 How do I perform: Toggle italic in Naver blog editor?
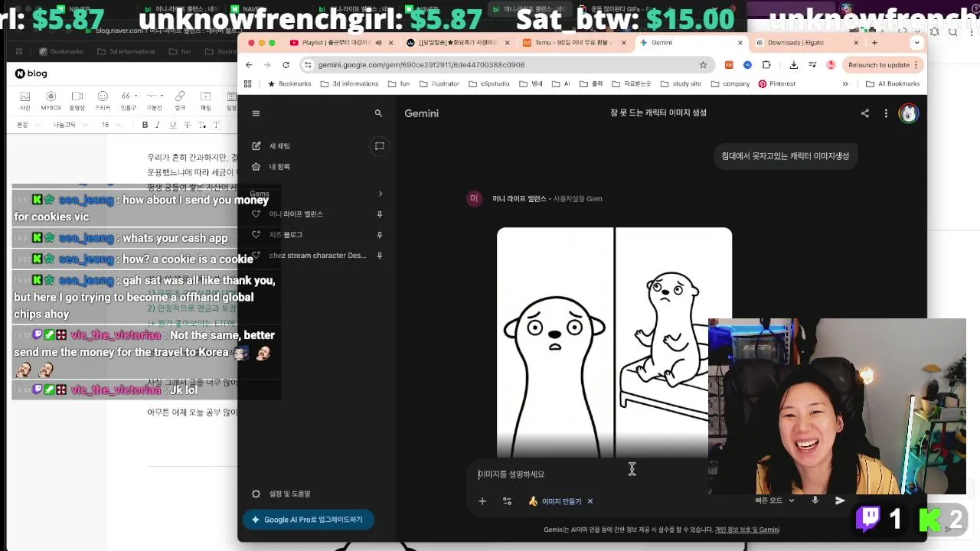click(x=158, y=125)
